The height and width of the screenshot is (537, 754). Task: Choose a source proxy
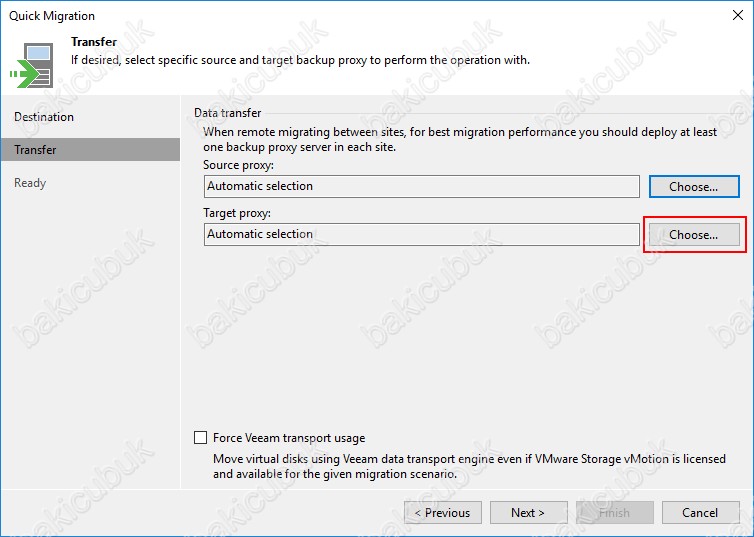[694, 187]
